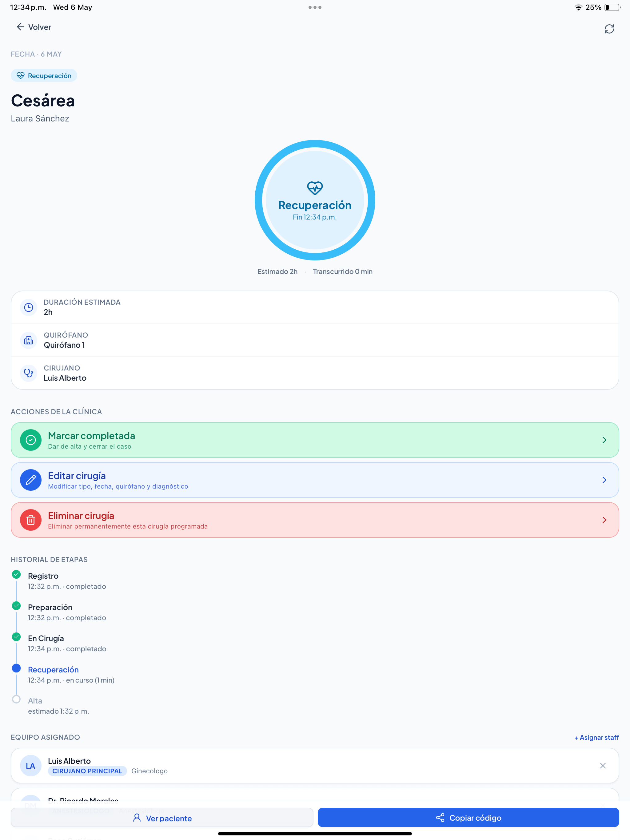Tap the Preparación completed check marker
Viewport: 630px width, 840px height.
[x=16, y=606]
